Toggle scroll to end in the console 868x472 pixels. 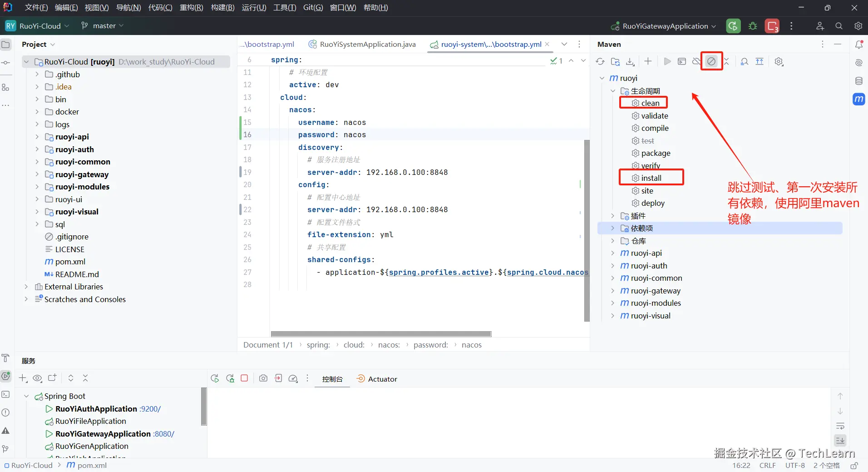840,440
